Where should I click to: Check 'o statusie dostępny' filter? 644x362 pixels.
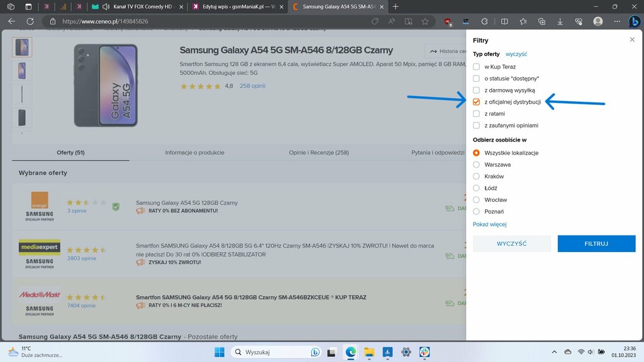[476, 79]
